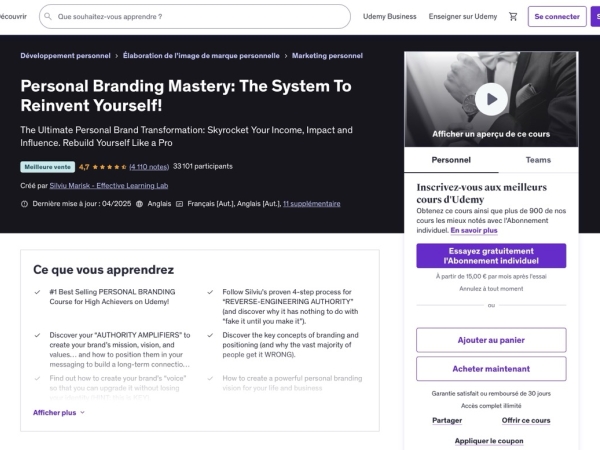Click 'À partir de 15,00 € par mois' text
600x450 pixels.
pos(491,276)
